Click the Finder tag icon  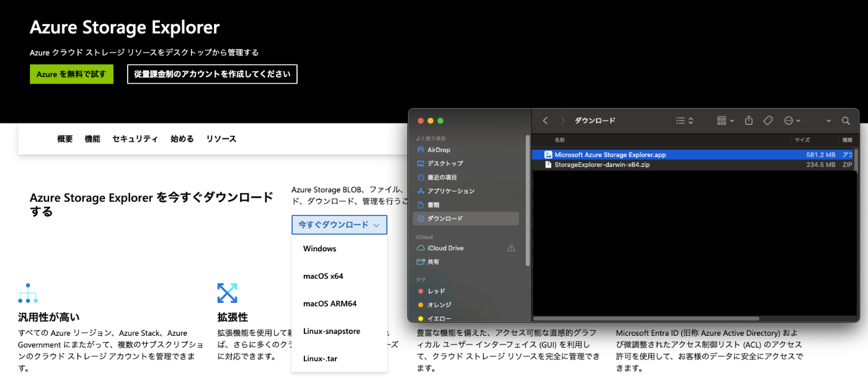768,120
